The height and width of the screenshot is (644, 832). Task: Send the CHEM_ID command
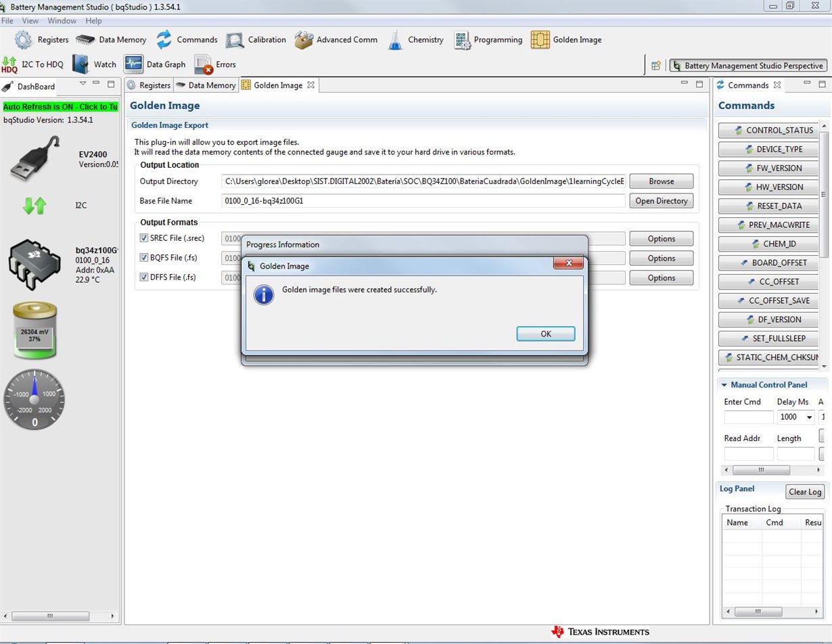click(769, 244)
